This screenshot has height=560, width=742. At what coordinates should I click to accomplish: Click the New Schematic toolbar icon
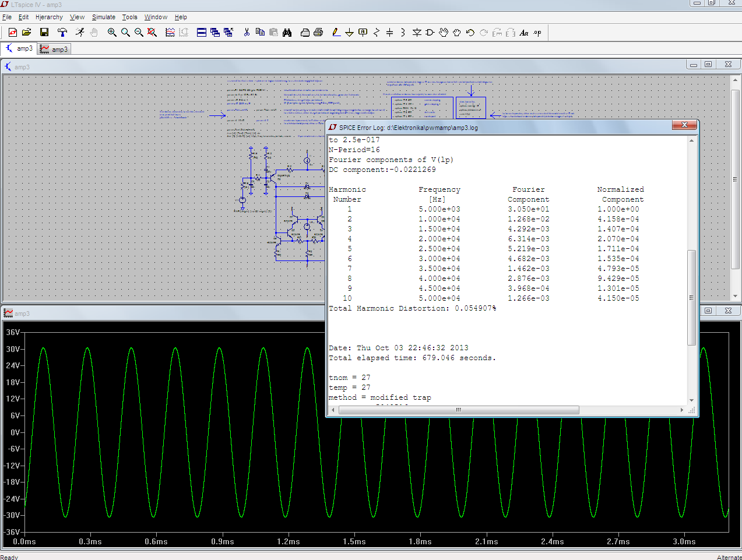point(12,33)
